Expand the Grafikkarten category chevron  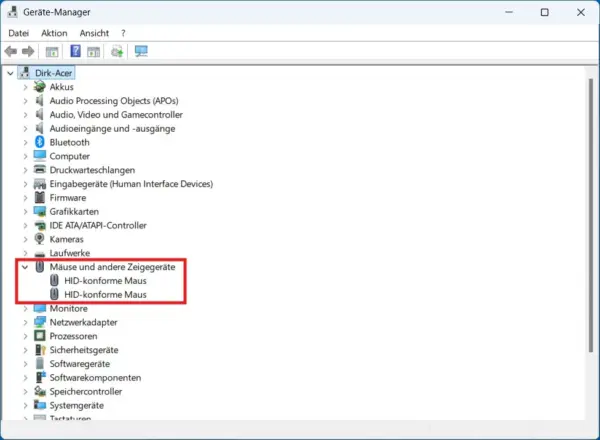click(25, 212)
